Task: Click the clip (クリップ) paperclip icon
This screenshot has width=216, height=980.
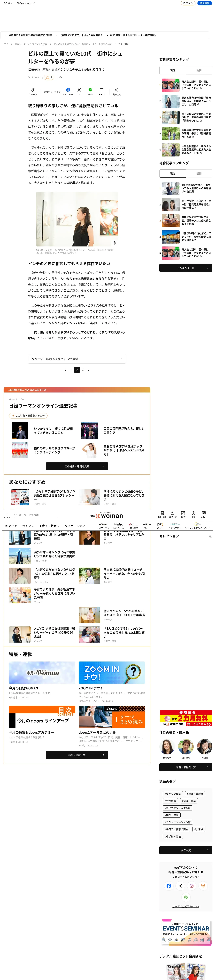Action: pyautogui.click(x=33, y=90)
